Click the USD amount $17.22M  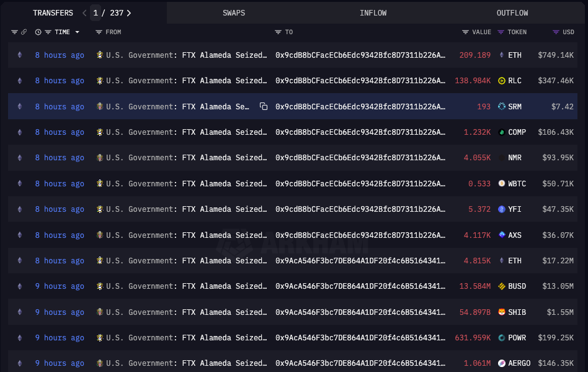(558, 260)
